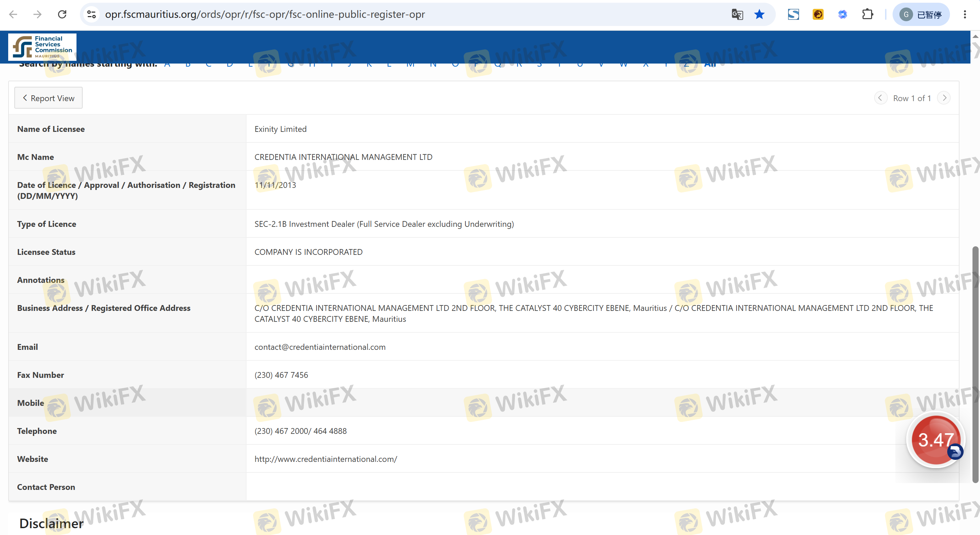This screenshot has height=535, width=980.
Task: Click the Financial Services Commission logo
Action: click(x=42, y=47)
